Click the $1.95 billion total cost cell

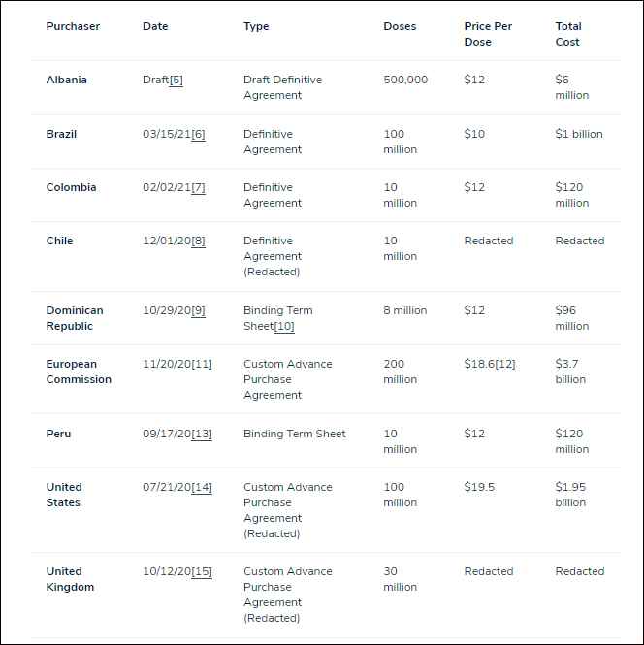pos(570,495)
